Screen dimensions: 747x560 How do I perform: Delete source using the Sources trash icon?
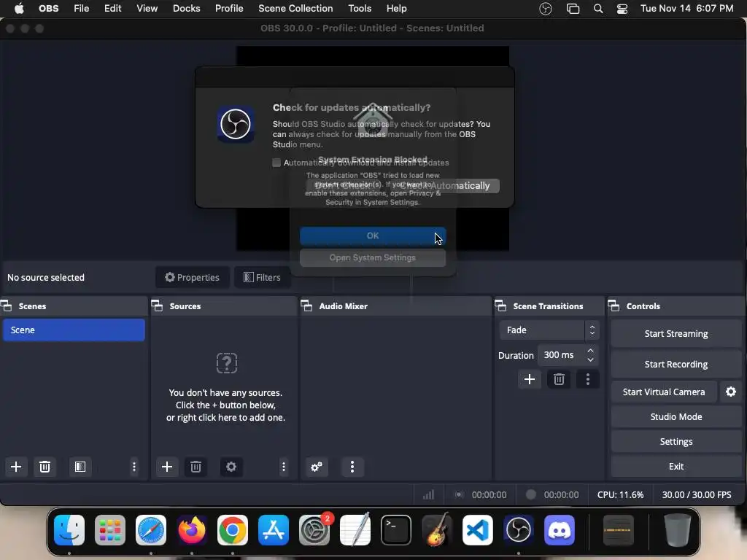click(x=196, y=467)
